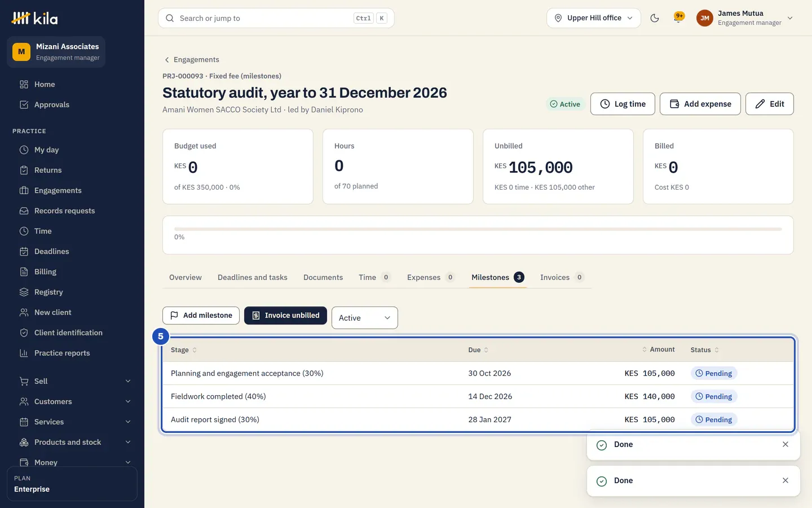812x508 pixels.
Task: Go back to Engagements breadcrumb link
Action: pos(191,60)
